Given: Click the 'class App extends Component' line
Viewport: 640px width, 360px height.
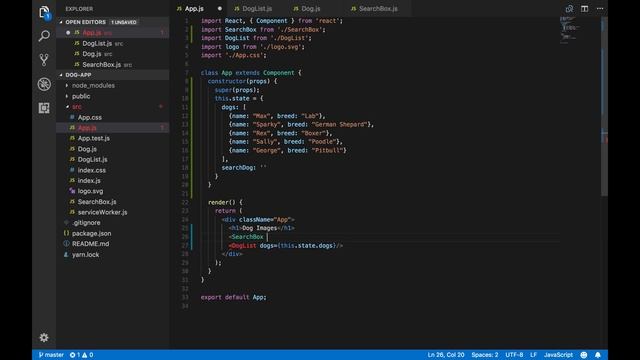Looking at the screenshot, I should [x=251, y=73].
